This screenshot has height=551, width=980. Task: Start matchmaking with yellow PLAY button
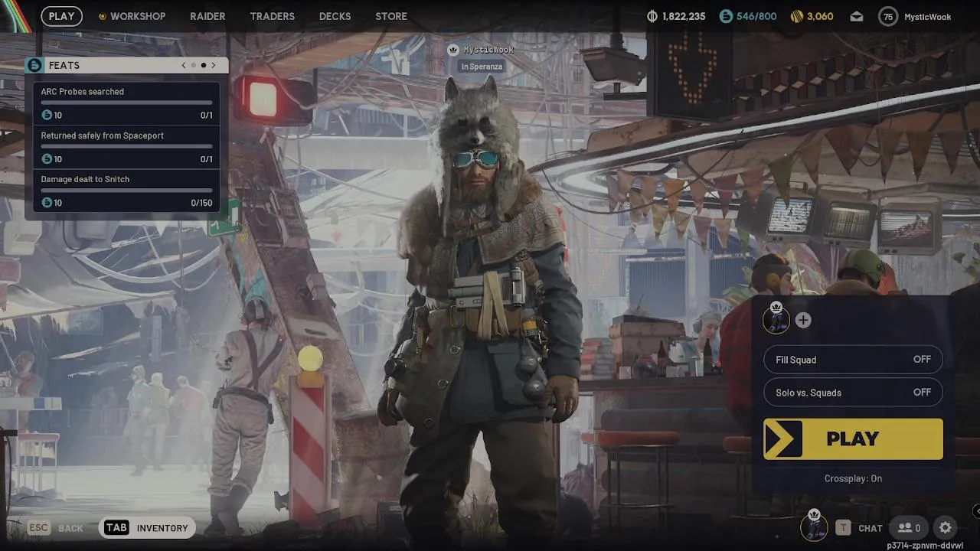(x=853, y=439)
